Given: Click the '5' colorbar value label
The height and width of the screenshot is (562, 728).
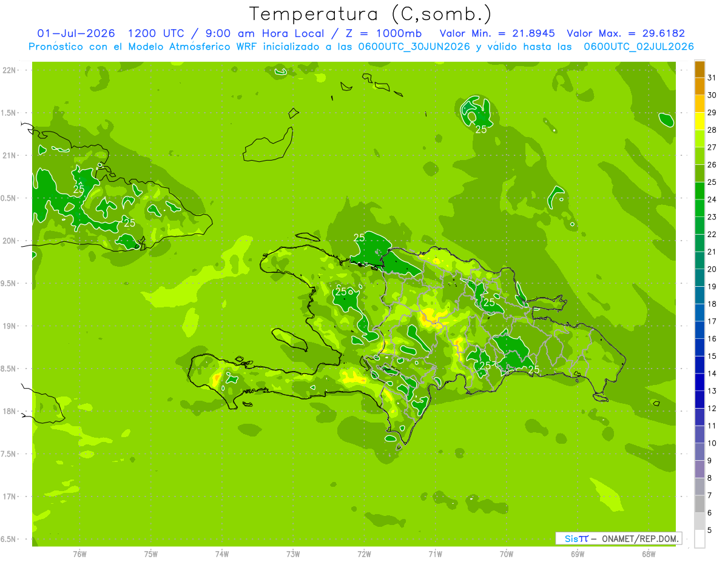Looking at the screenshot, I should click(710, 530).
